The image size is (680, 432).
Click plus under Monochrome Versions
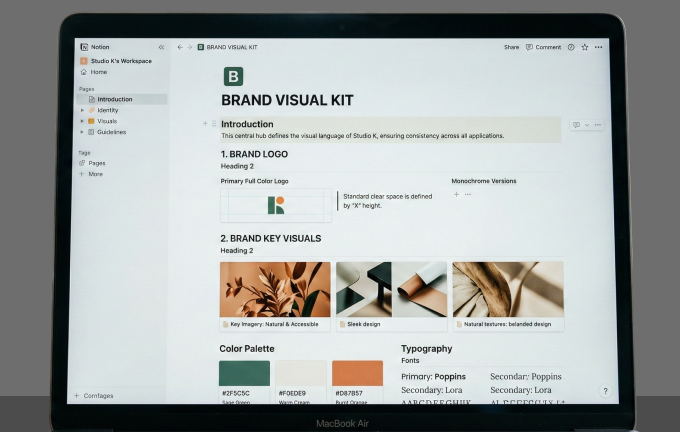(456, 194)
